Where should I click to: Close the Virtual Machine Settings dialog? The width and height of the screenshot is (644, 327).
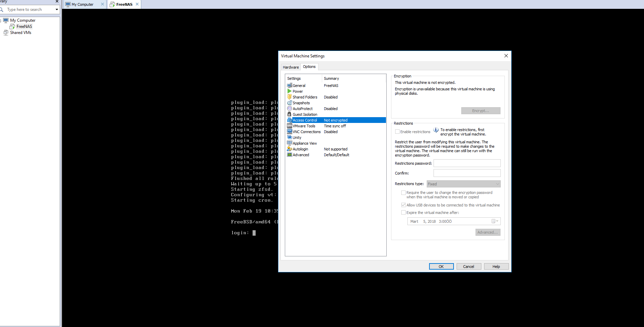click(x=506, y=56)
